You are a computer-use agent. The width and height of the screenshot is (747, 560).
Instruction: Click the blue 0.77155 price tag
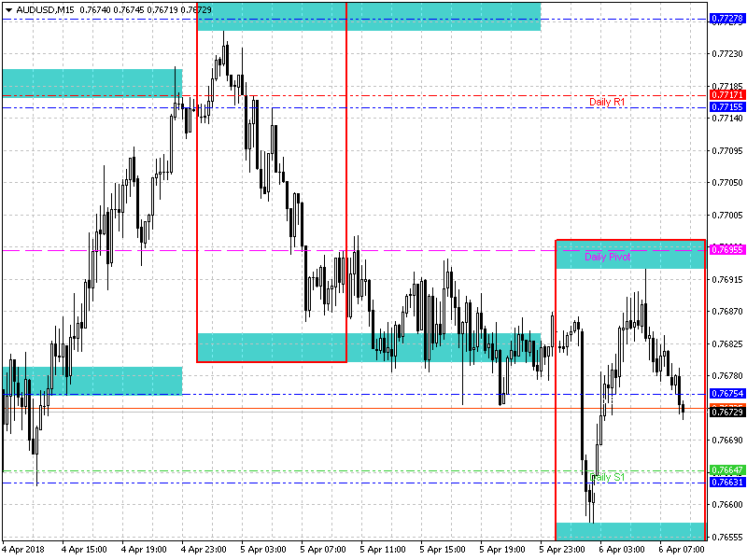click(x=726, y=107)
